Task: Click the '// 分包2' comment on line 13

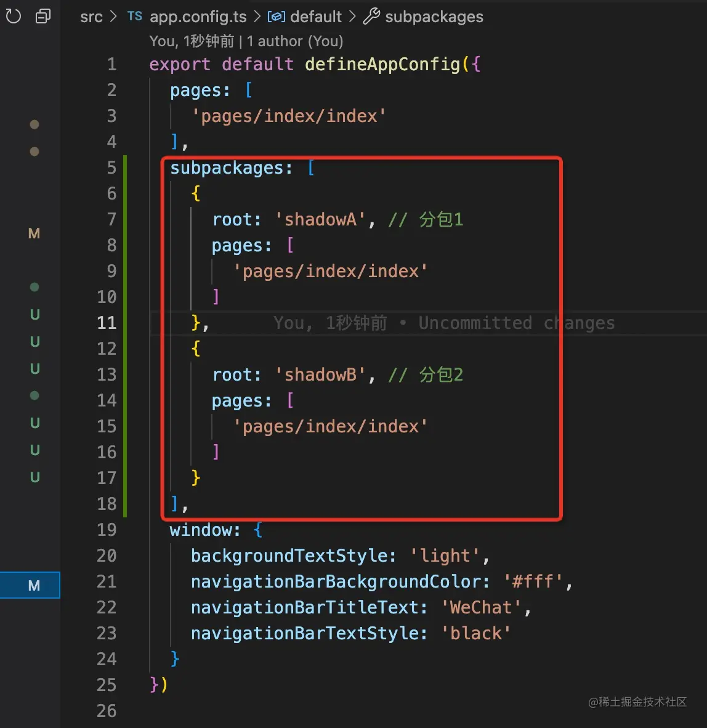Action: (426, 374)
